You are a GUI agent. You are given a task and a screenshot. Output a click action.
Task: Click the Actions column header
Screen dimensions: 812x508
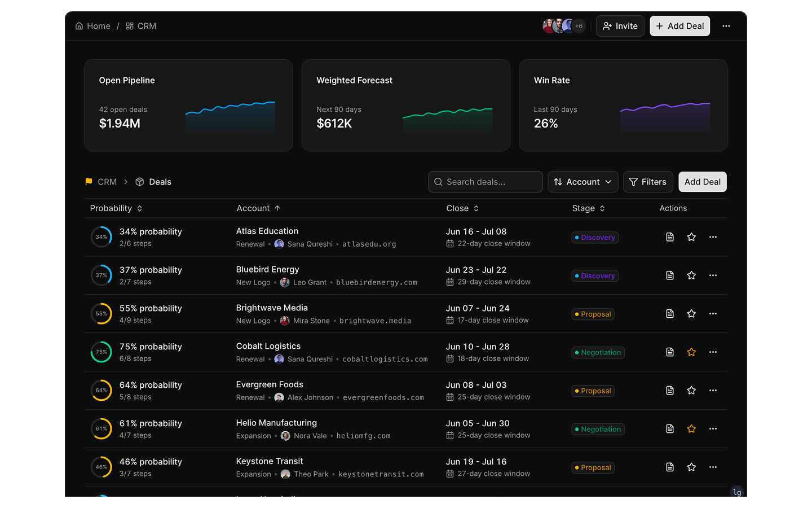[673, 208]
